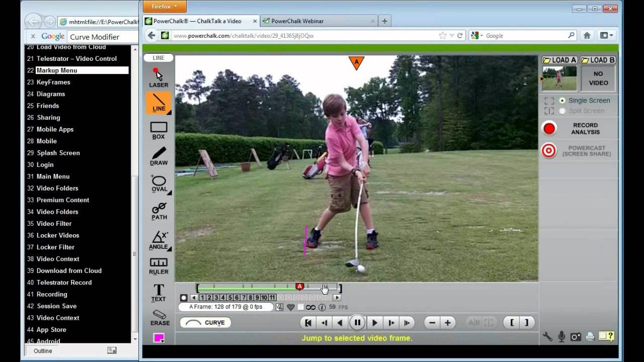This screenshot has width=644, height=362.
Task: Click the heart favorite icon
Action: pyautogui.click(x=290, y=307)
